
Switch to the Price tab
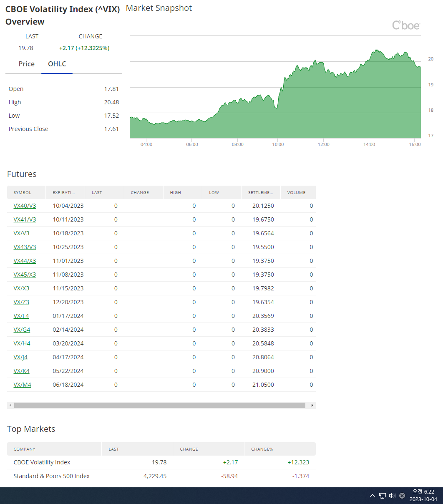(27, 64)
